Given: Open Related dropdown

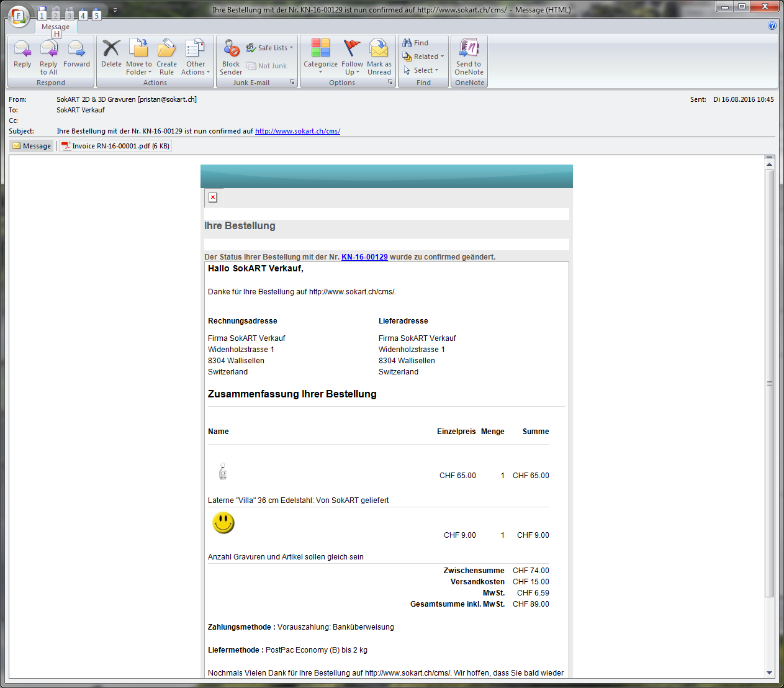Looking at the screenshot, I should (x=423, y=57).
